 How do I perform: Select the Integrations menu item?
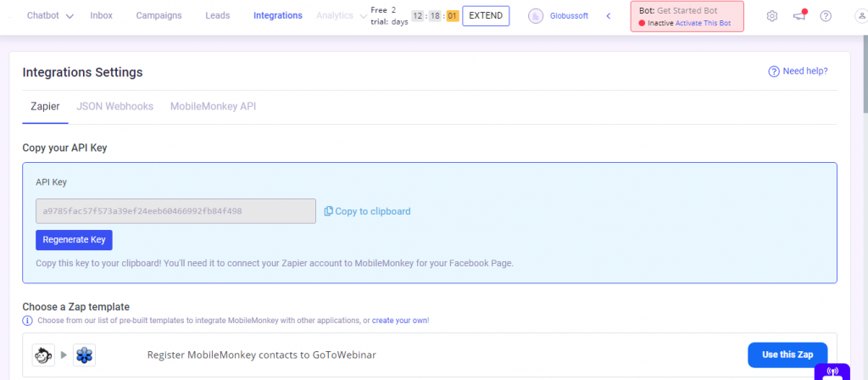tap(278, 15)
